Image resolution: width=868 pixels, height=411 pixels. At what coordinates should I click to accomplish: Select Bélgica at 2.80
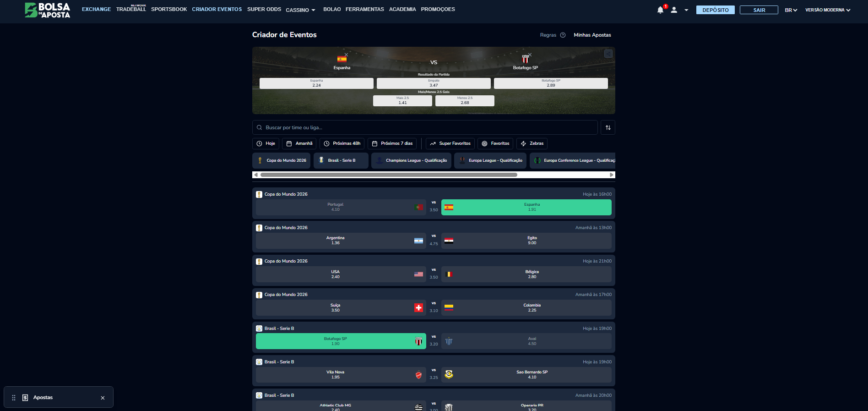[x=526, y=274]
